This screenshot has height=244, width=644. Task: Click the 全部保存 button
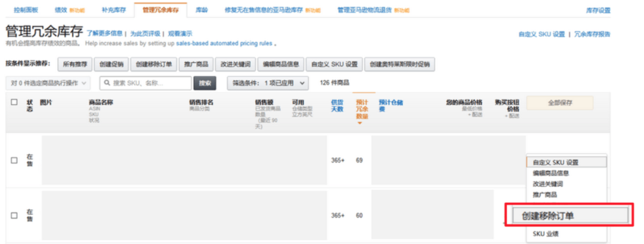(x=560, y=103)
